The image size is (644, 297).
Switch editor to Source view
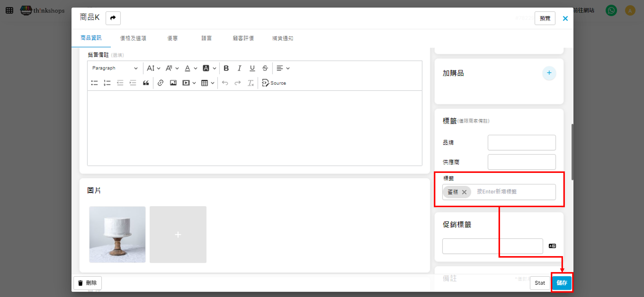(274, 83)
